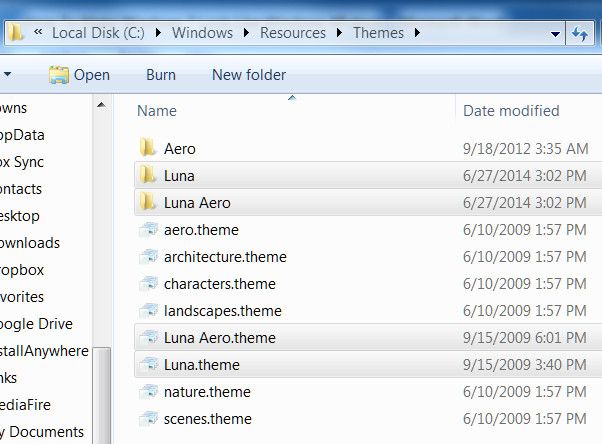602x444 pixels.
Task: Navigate to the Windows breadcrumb
Action: [202, 33]
